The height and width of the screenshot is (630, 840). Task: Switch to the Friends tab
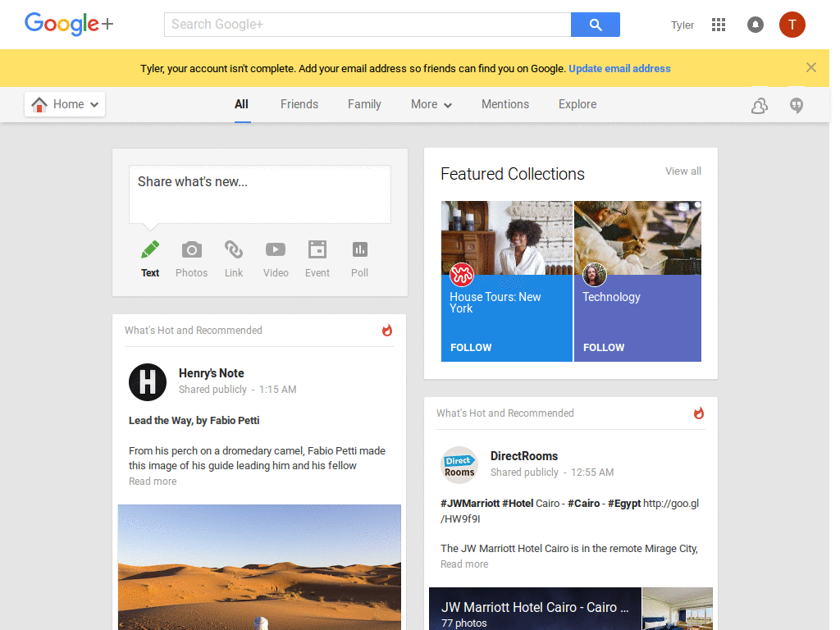[299, 104]
